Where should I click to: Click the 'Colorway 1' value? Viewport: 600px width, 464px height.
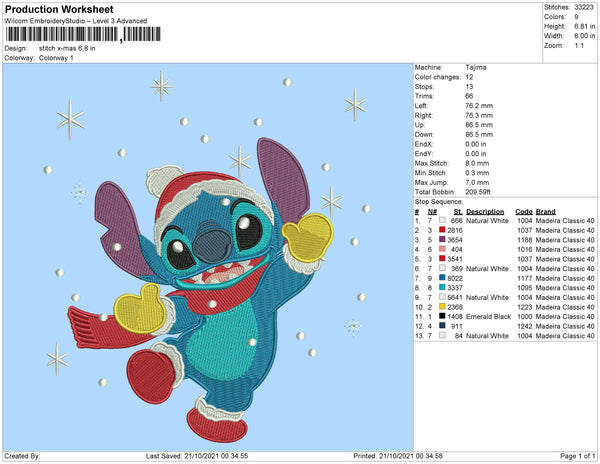coord(56,58)
